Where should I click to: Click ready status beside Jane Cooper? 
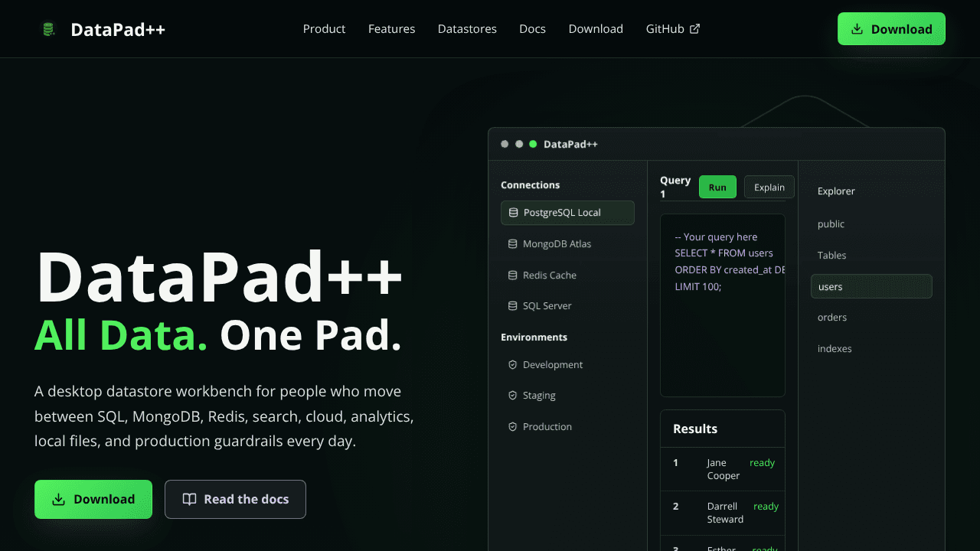click(762, 463)
